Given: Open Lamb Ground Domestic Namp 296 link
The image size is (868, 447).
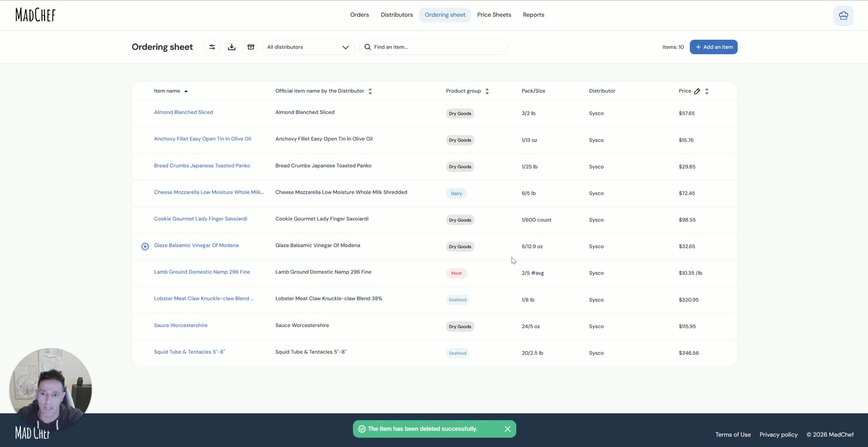Looking at the screenshot, I should coord(202,272).
